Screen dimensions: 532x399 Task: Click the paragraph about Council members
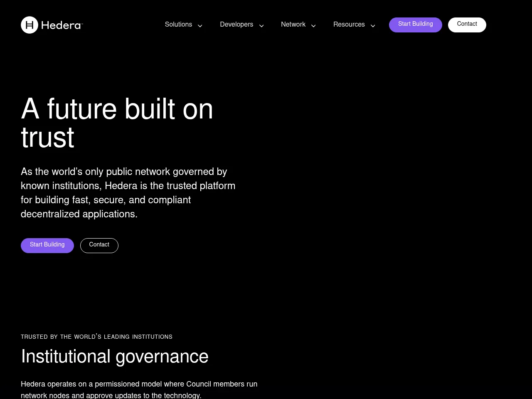(x=139, y=389)
